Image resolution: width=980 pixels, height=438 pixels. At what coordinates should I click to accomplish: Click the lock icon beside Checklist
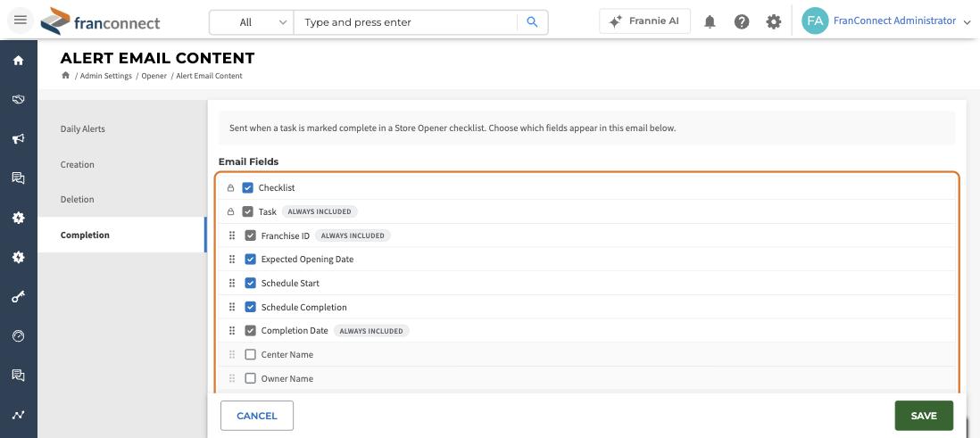click(230, 187)
